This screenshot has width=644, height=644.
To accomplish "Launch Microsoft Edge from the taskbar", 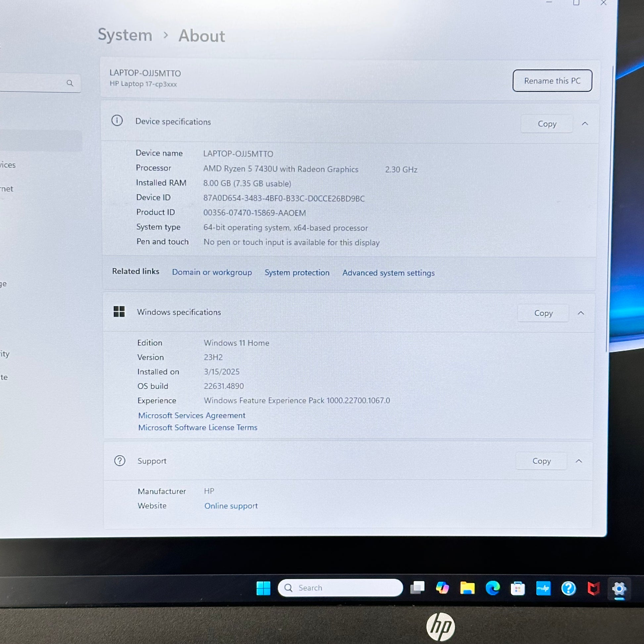I will pos(493,588).
